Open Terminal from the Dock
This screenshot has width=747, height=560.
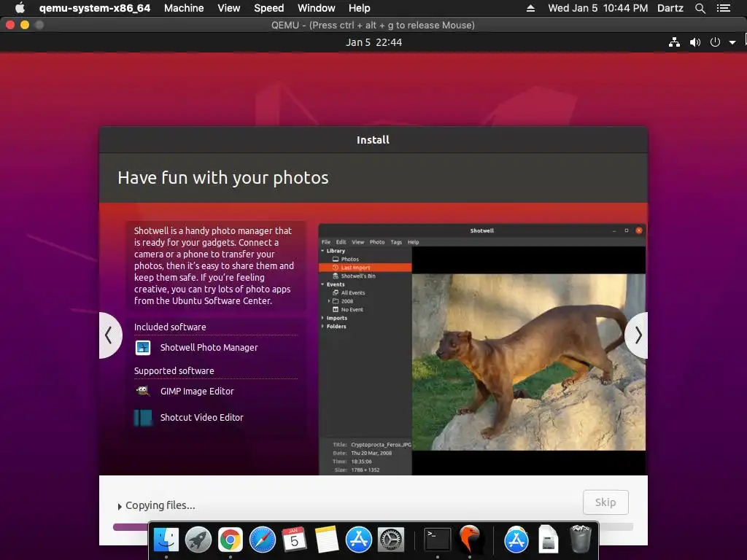pyautogui.click(x=438, y=540)
